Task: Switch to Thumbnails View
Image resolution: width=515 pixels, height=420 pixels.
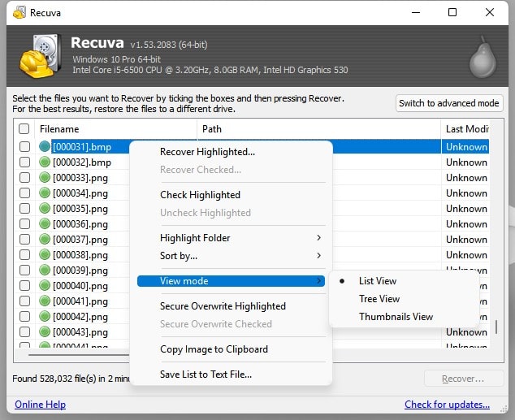Action: pyautogui.click(x=396, y=317)
